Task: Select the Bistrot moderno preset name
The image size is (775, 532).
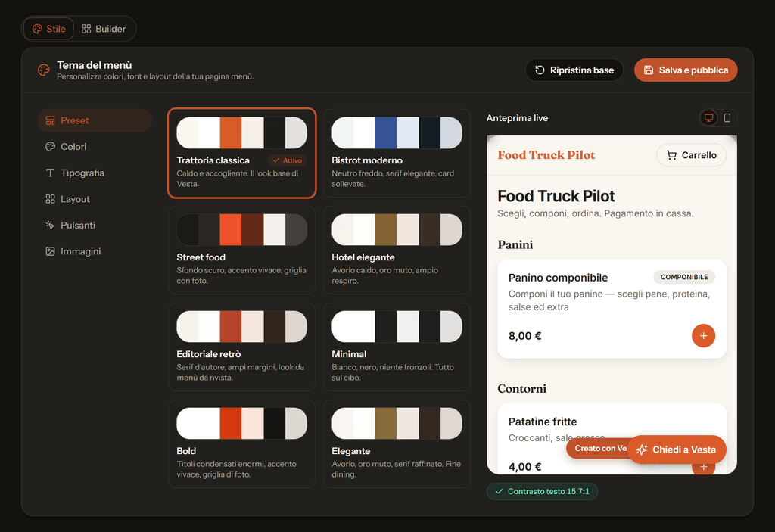Action: point(367,160)
